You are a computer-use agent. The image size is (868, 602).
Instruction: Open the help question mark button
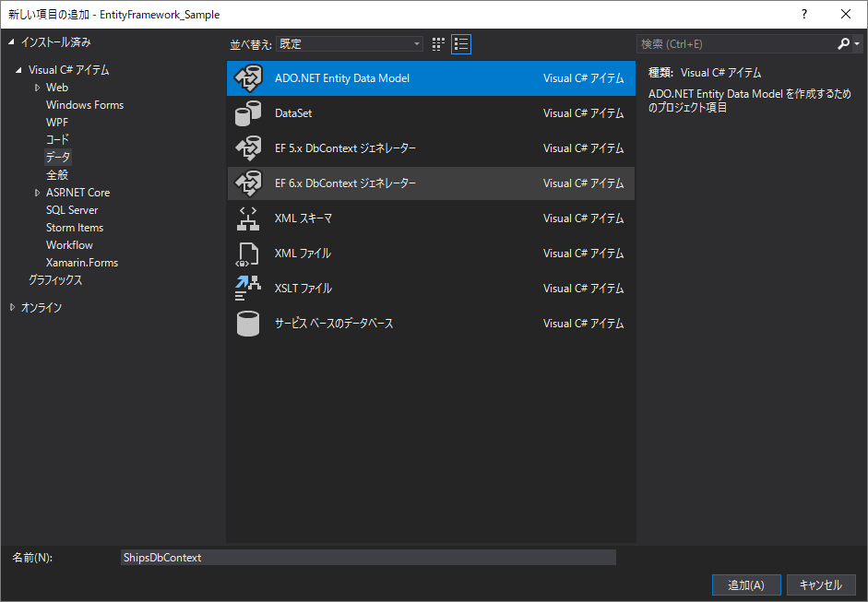tap(804, 15)
